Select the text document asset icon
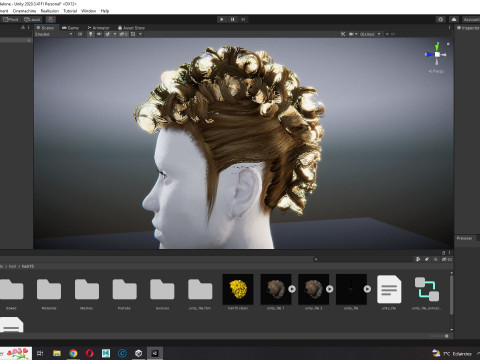The height and width of the screenshot is (360, 480). pos(389,289)
